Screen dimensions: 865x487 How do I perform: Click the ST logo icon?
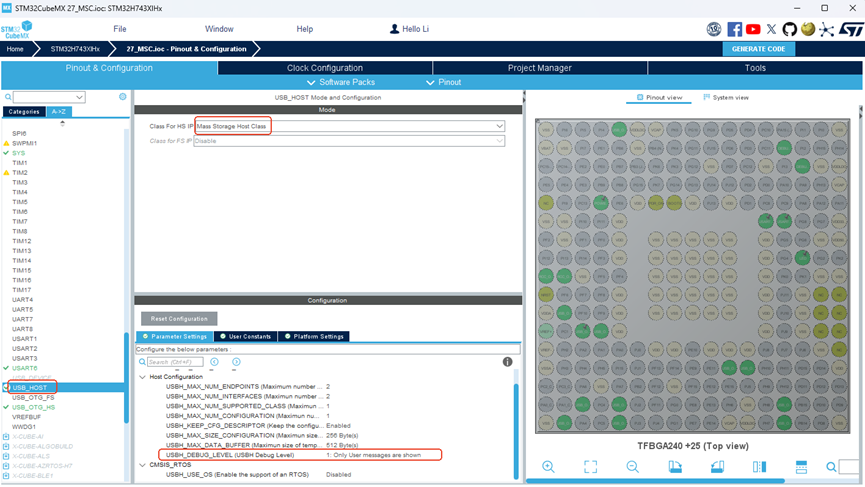(x=851, y=29)
